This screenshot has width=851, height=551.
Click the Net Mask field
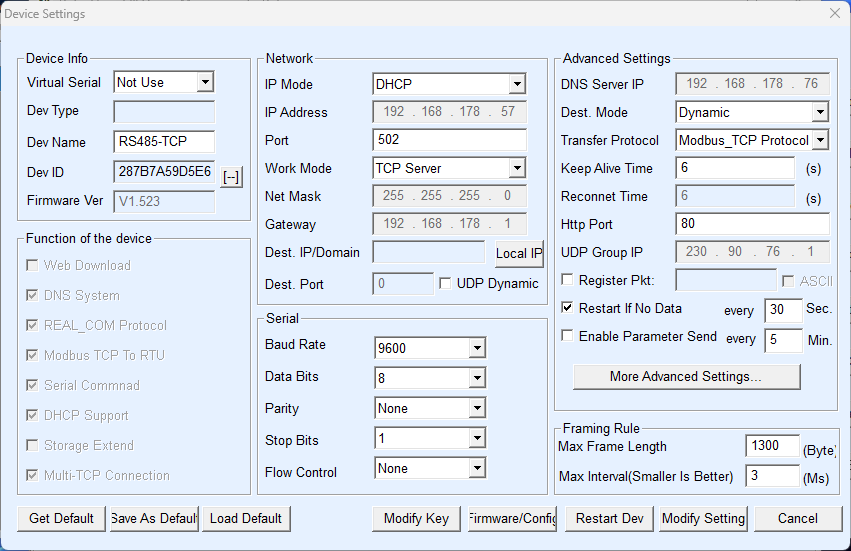[x=449, y=196]
